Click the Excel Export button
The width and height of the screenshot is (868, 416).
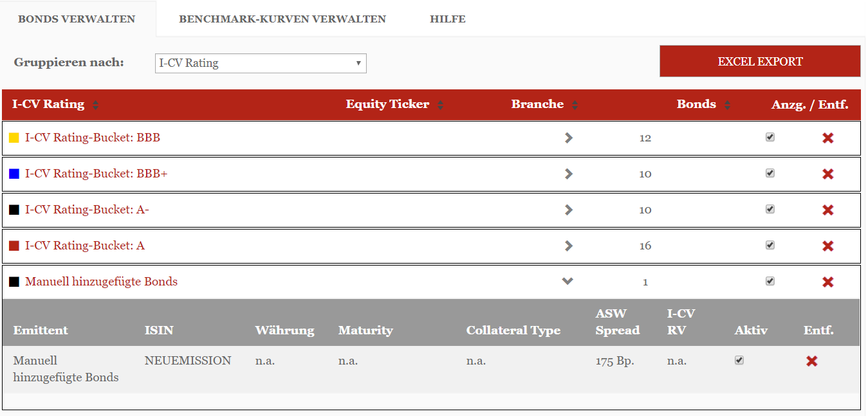click(760, 62)
